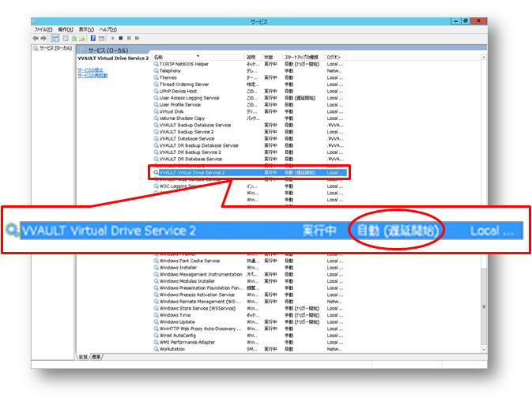Screen dimensions: 532x402
Task: Sort by the スタートアップの種類 column header
Action: [304, 58]
